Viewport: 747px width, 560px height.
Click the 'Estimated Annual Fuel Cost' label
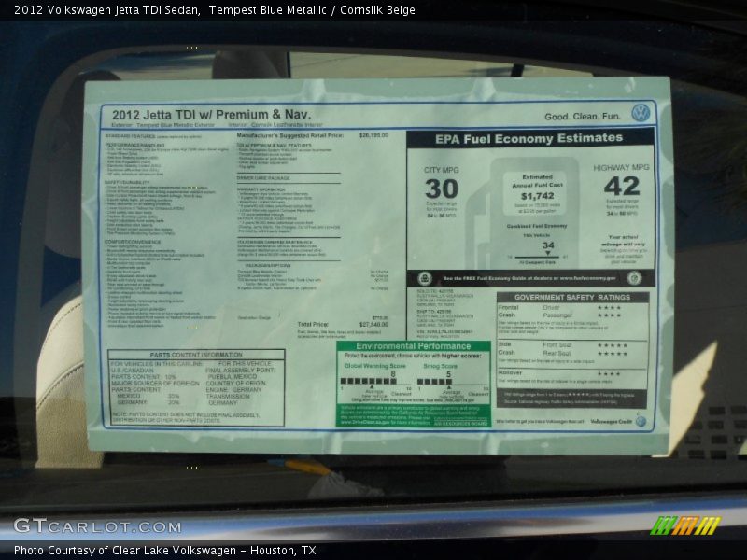coord(538,181)
